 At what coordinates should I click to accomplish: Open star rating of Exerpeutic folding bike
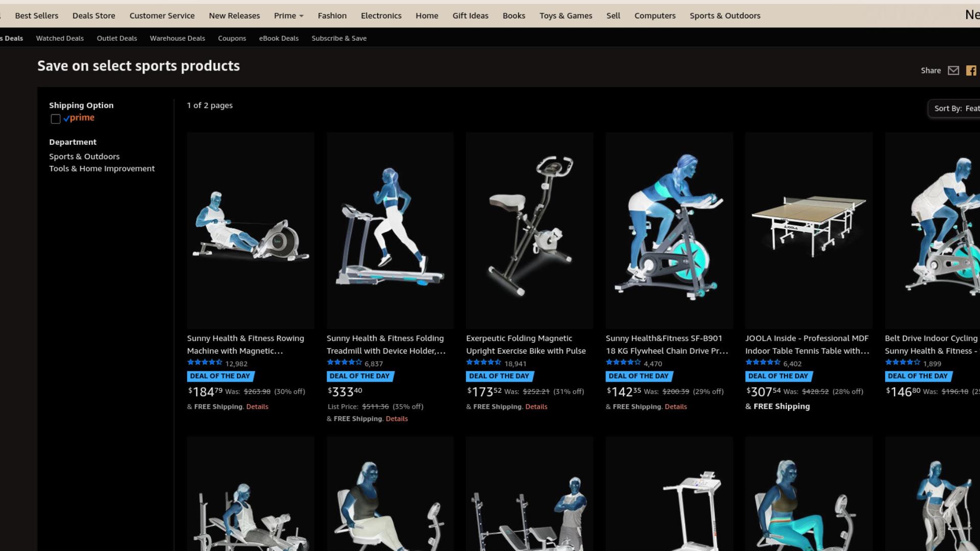483,363
